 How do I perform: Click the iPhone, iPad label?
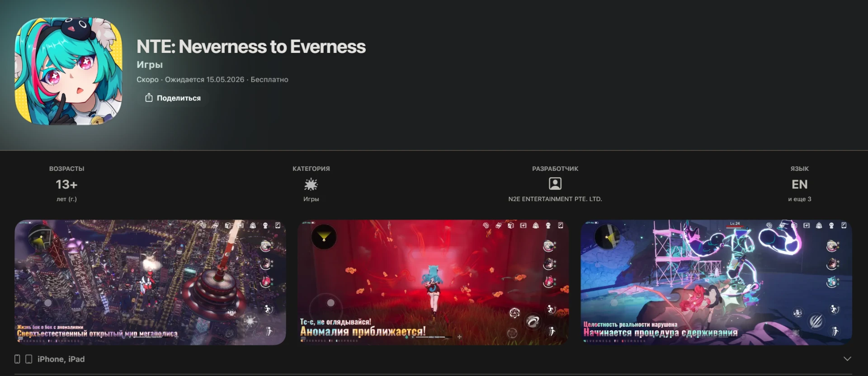(61, 359)
